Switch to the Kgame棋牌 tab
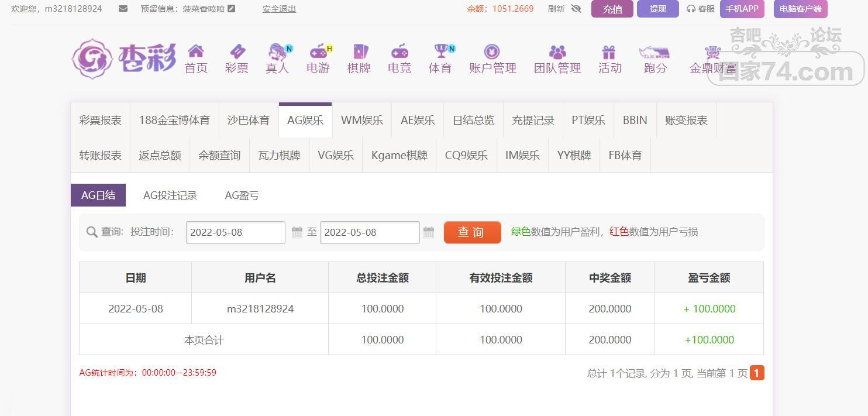The height and width of the screenshot is (416, 868). pyautogui.click(x=399, y=155)
